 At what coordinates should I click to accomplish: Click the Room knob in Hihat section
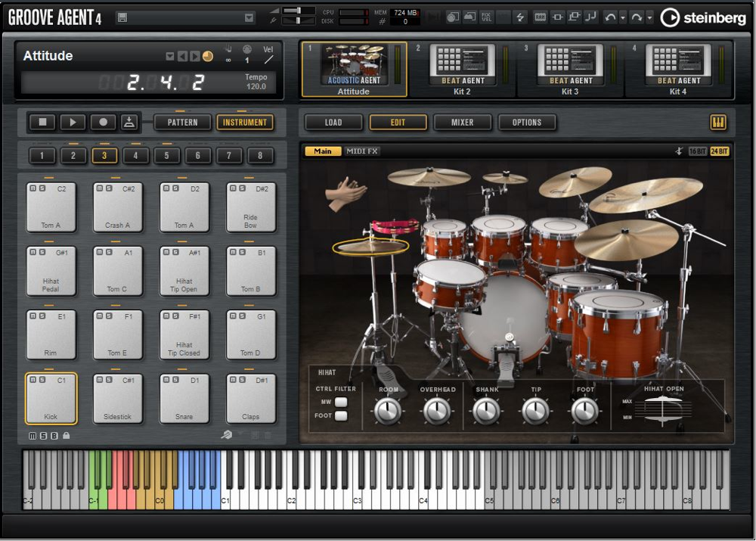pos(388,411)
